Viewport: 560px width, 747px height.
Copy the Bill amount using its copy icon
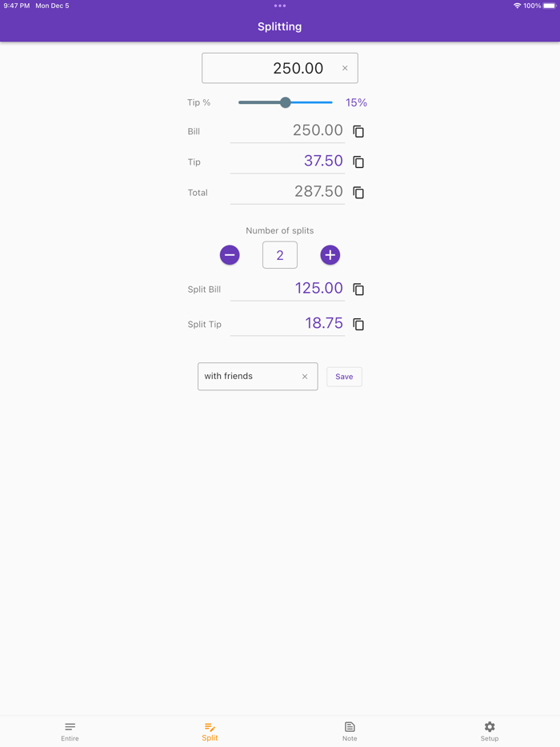tap(358, 131)
